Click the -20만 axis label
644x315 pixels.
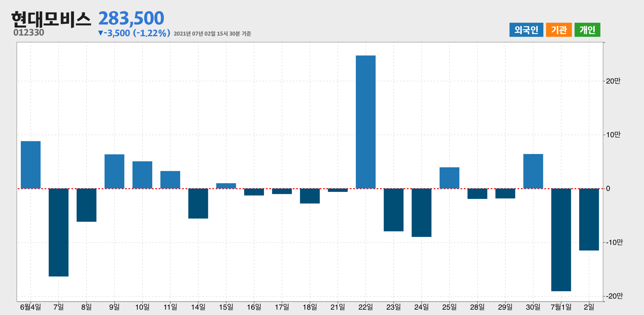pos(614,296)
